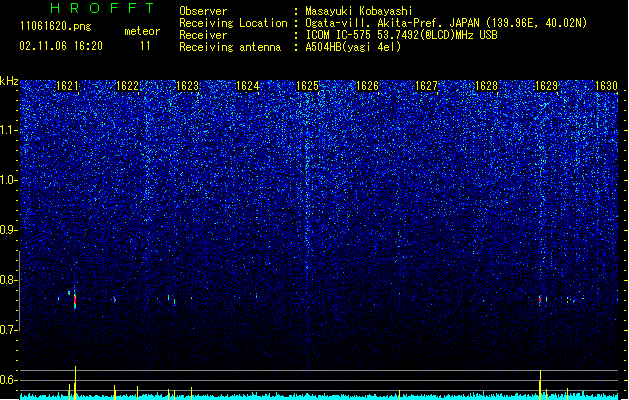
Task: Click the red meteor echo before 1629
Action: coord(540,300)
